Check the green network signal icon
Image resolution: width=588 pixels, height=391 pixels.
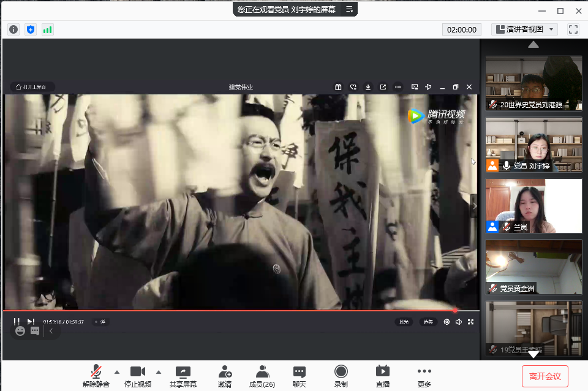point(48,29)
